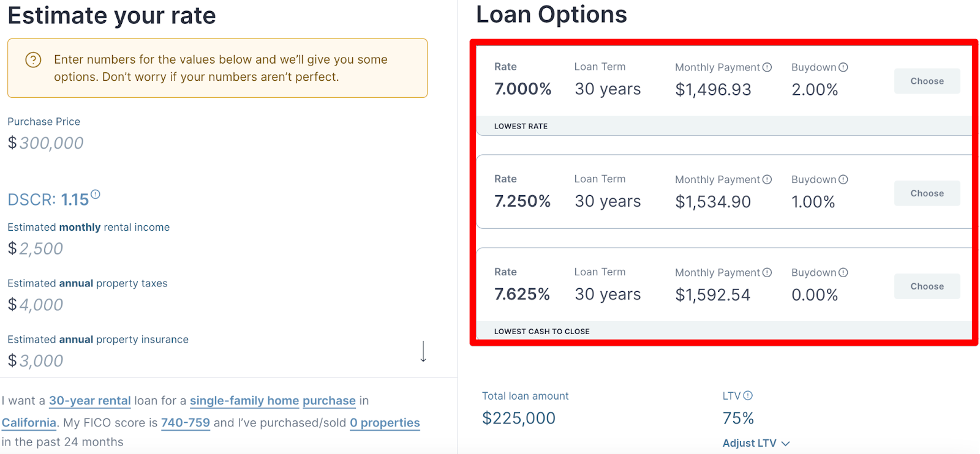Open the 0 properties link
The width and height of the screenshot is (980, 454).
(x=385, y=422)
